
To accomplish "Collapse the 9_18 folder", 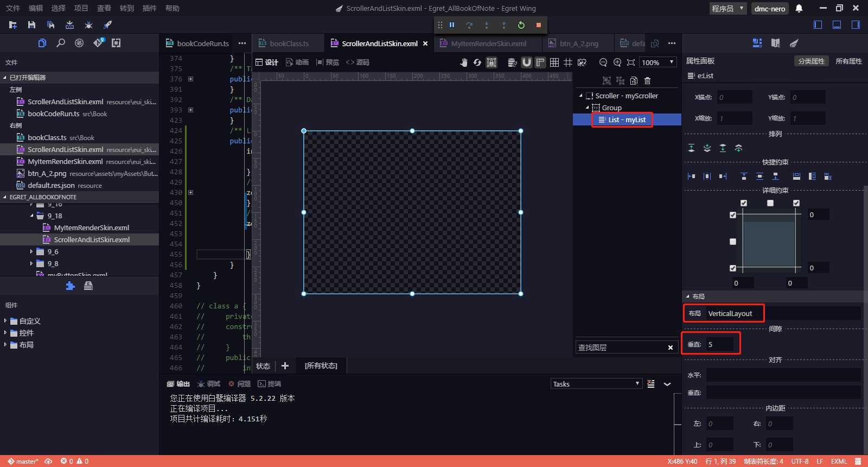I will (x=31, y=216).
